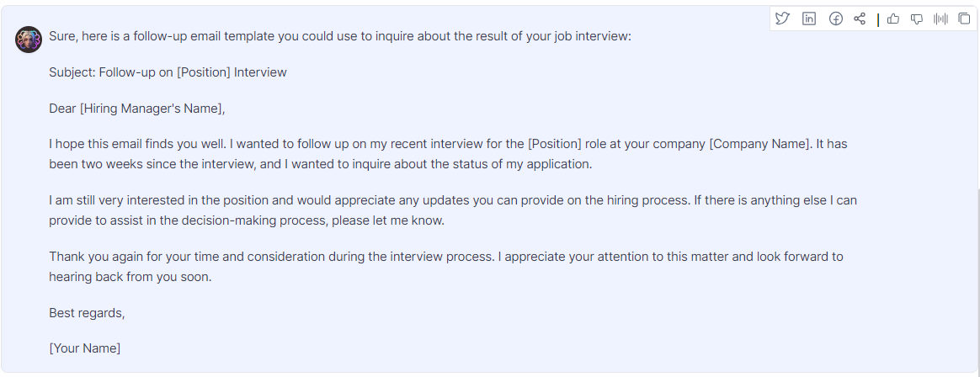Click the orange divider in the action toolbar

877,19
